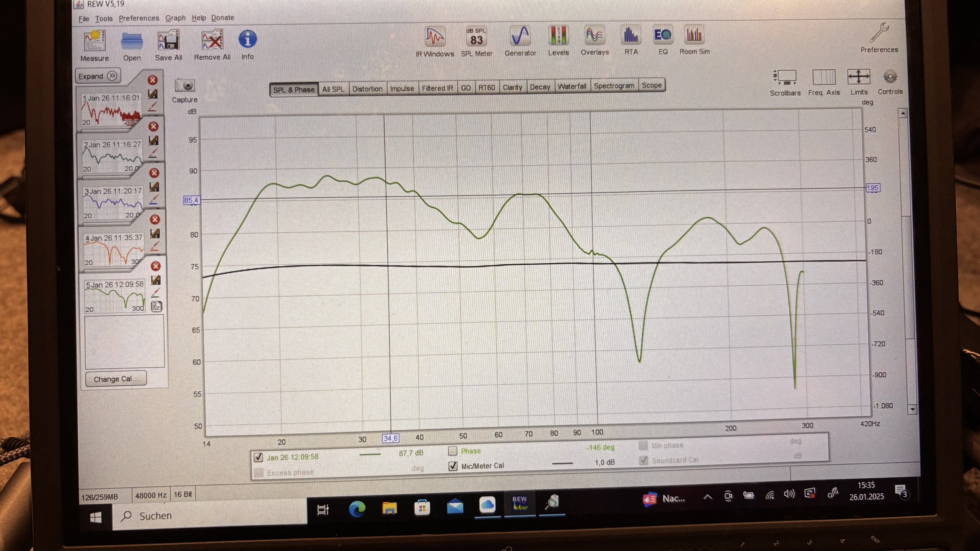
Task: Toggle the Phase trace checkbox
Action: pyautogui.click(x=452, y=451)
